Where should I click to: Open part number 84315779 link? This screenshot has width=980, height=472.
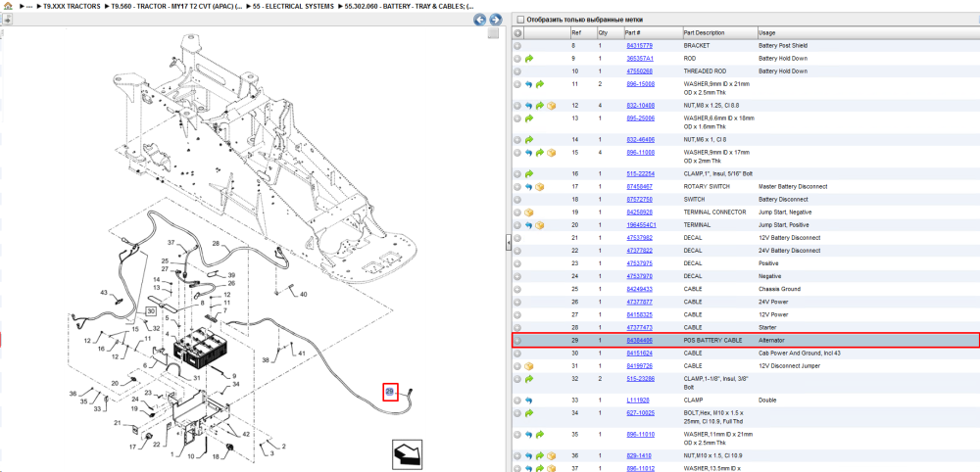click(x=639, y=46)
